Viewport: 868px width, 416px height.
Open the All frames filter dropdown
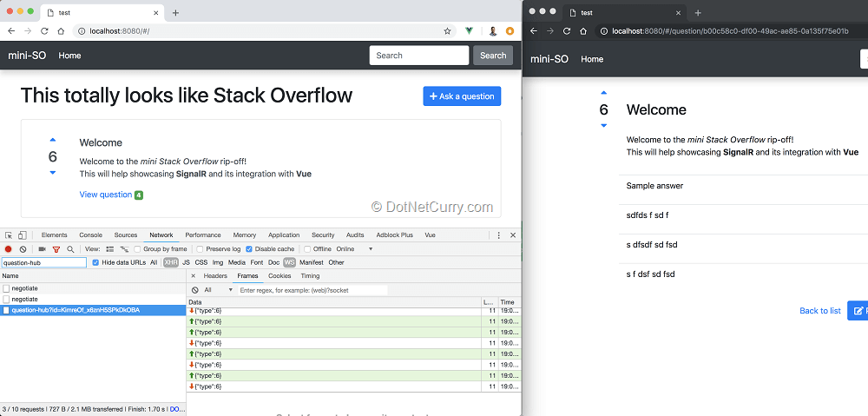[218, 290]
